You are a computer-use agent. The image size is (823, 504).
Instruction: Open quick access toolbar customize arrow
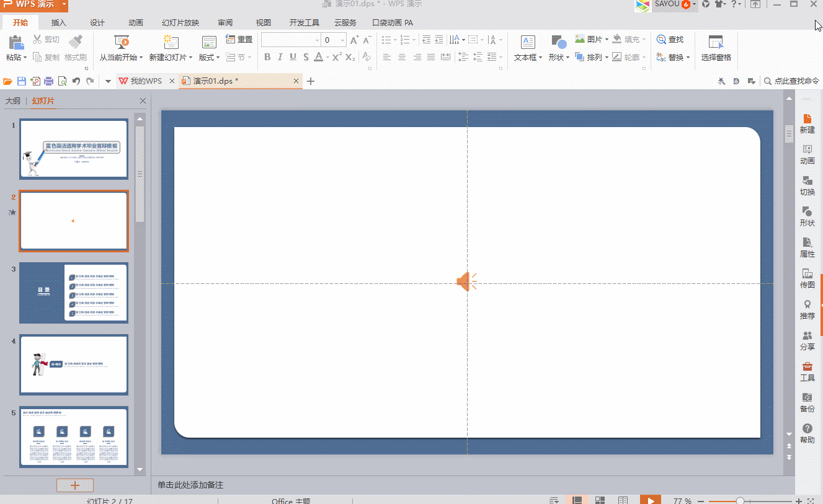click(x=108, y=81)
